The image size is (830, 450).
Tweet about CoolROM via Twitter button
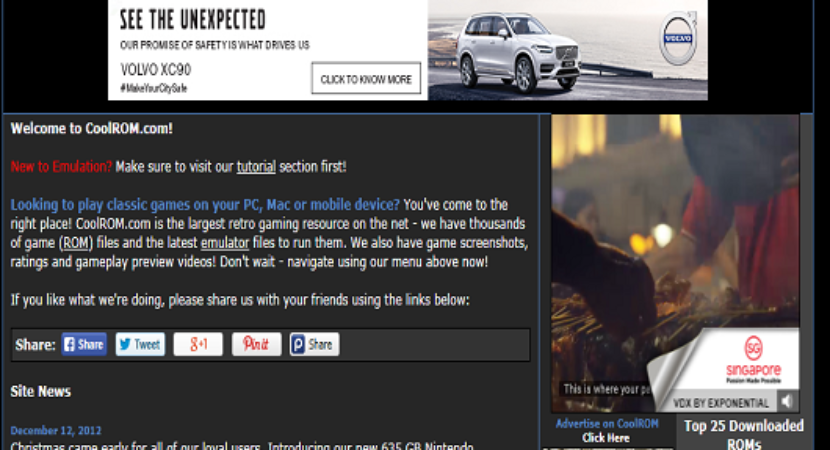point(140,344)
